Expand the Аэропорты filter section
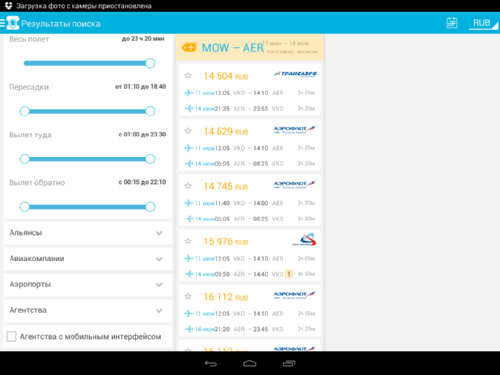 (x=88, y=284)
